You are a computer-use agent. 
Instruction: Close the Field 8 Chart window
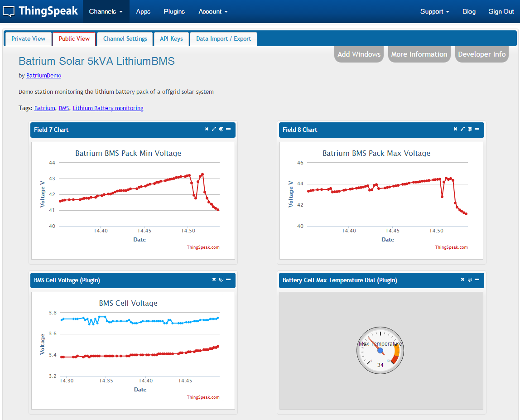pyautogui.click(x=455, y=129)
